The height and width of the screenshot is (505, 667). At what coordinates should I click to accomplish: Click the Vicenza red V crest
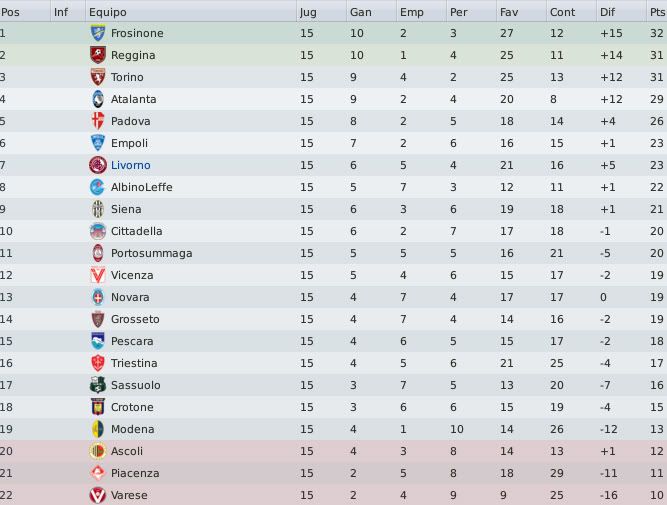pos(98,275)
